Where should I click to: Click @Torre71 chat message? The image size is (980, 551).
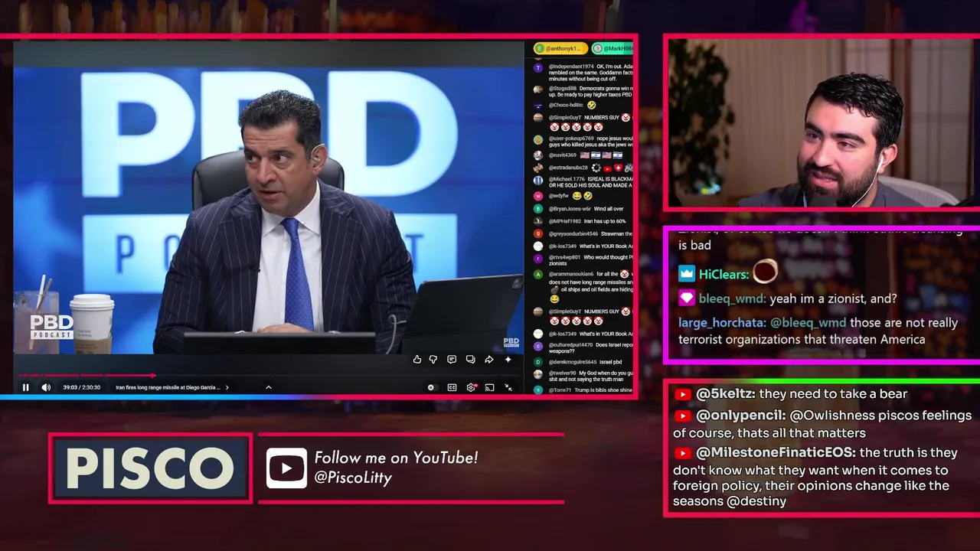pos(590,390)
